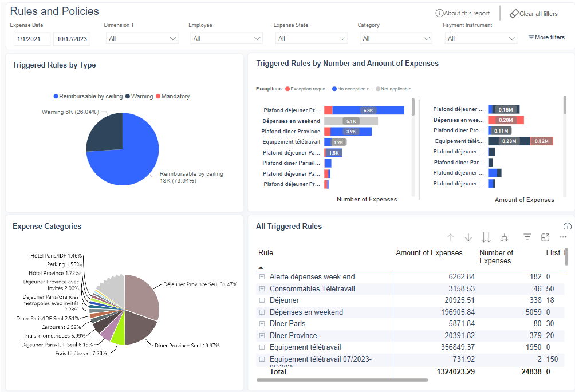This screenshot has height=392, width=575.
Task: Expand all down one level icon
Action: pos(505,237)
